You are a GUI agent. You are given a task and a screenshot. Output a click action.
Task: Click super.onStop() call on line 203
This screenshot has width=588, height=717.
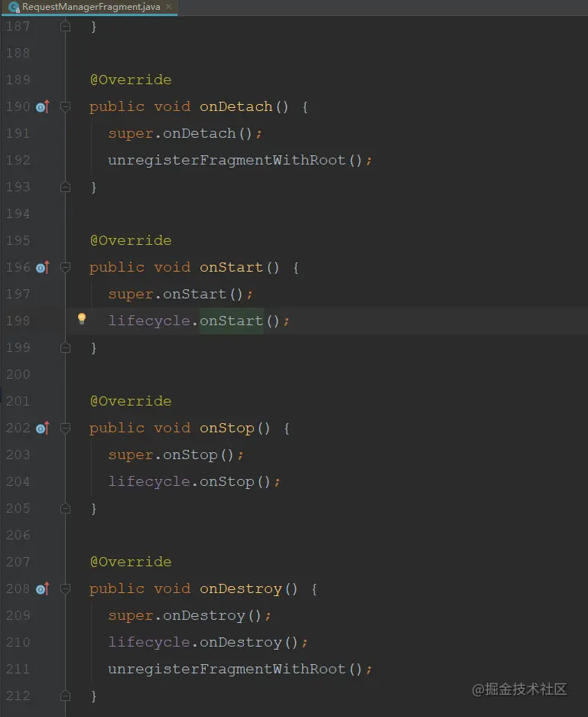[x=176, y=455]
